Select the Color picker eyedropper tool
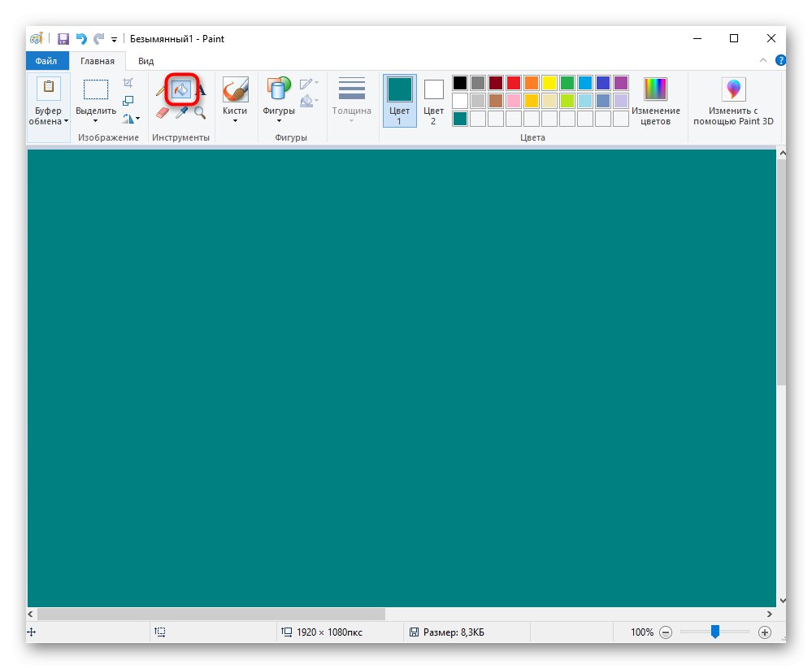The image size is (812, 669). 181,112
